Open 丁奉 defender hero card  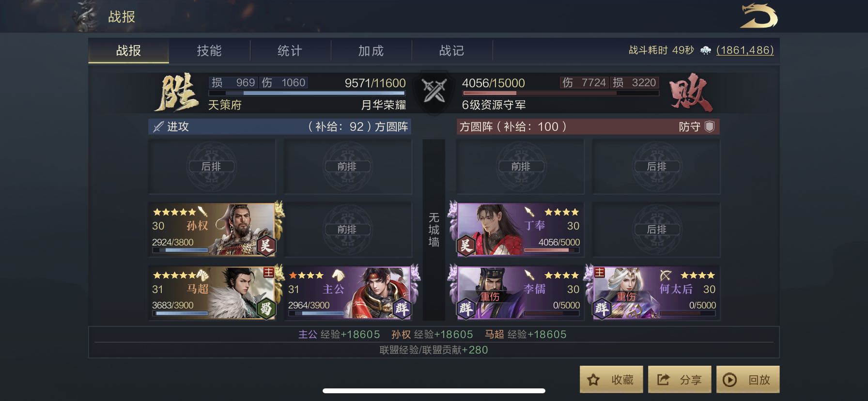(x=520, y=230)
